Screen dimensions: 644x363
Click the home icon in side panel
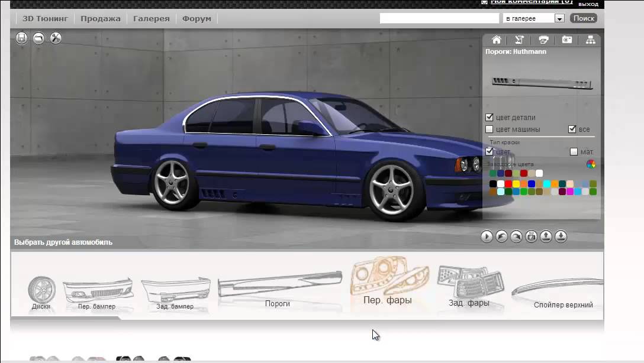point(496,40)
